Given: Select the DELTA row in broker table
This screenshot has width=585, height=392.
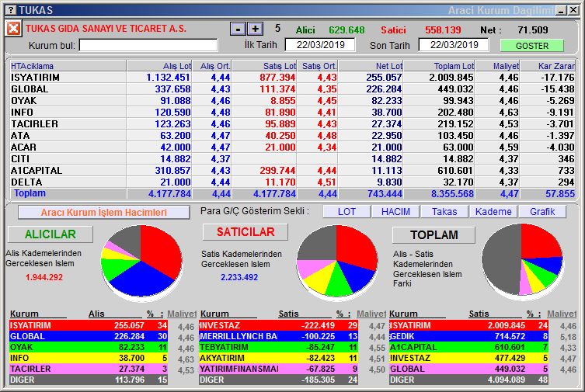Looking at the screenshot, I should click(292, 182).
